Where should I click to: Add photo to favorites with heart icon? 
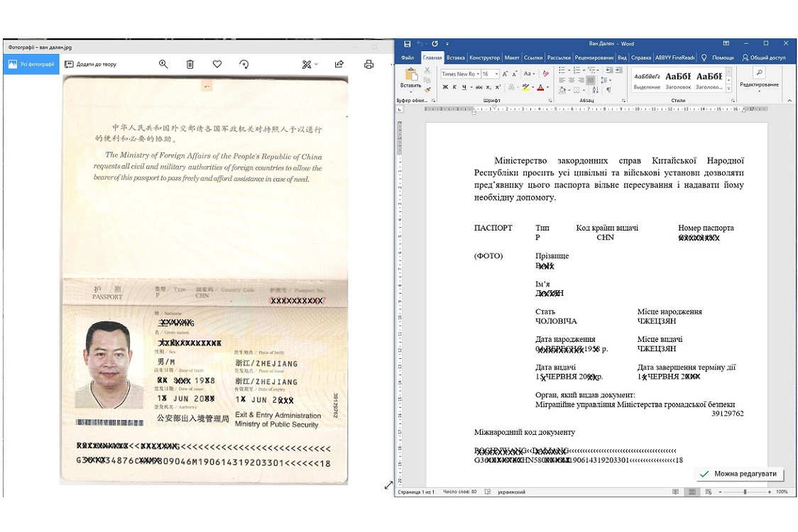[217, 65]
